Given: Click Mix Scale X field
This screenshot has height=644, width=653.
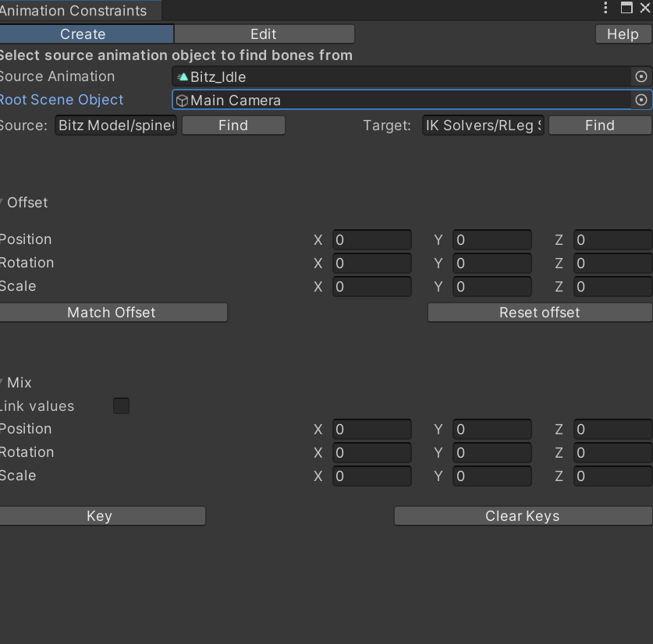Looking at the screenshot, I should tap(372, 476).
